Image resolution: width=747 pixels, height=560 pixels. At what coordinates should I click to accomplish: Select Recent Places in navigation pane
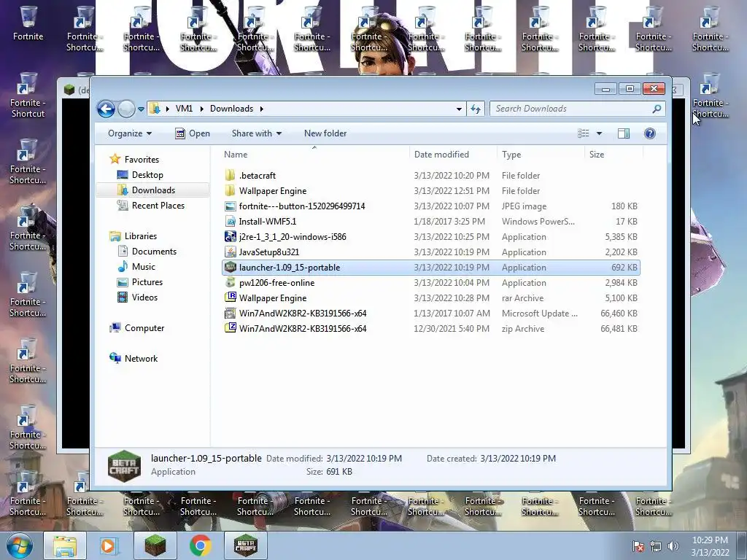click(x=158, y=205)
